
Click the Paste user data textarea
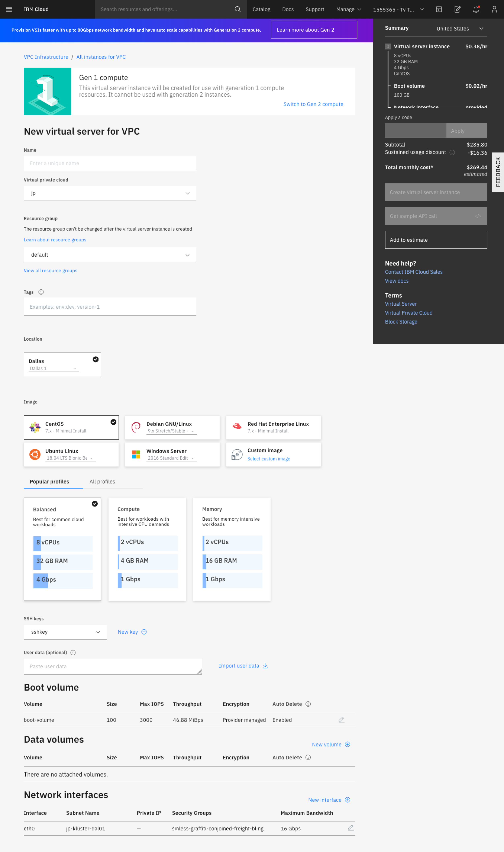[x=113, y=666]
